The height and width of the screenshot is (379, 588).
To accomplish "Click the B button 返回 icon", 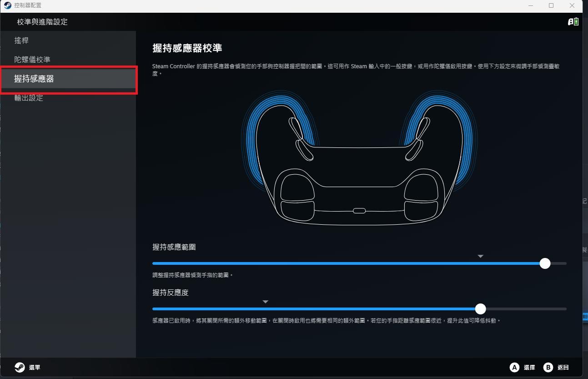I will 548,367.
